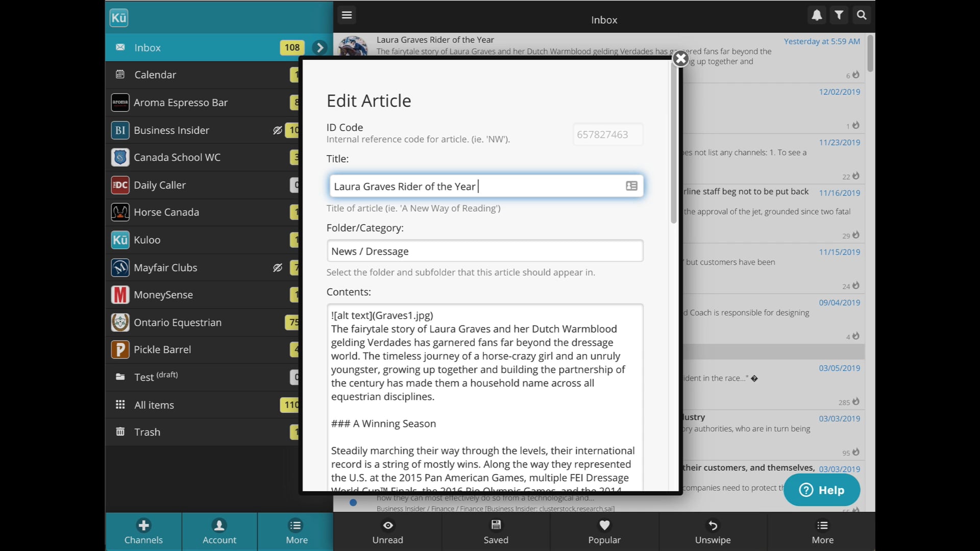Screen dimensions: 980x551
Task: Click the Edit Article dialog scrollbar
Action: [x=674, y=143]
